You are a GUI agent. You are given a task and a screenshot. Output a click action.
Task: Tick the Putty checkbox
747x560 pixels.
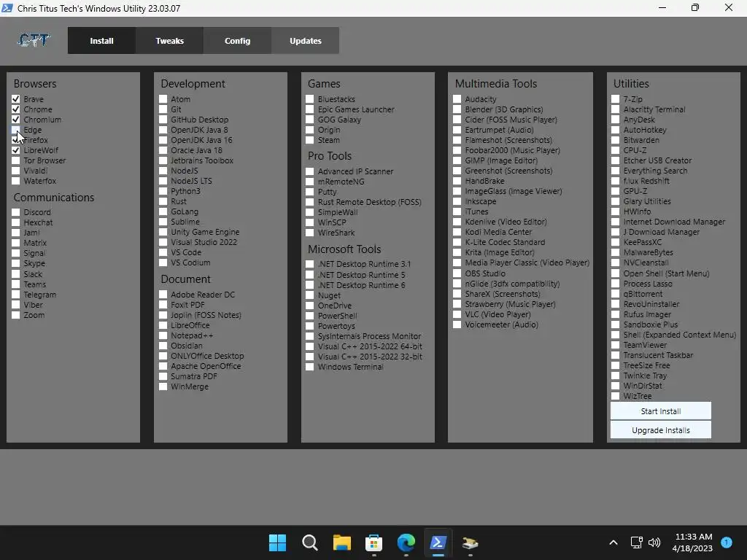(x=309, y=192)
